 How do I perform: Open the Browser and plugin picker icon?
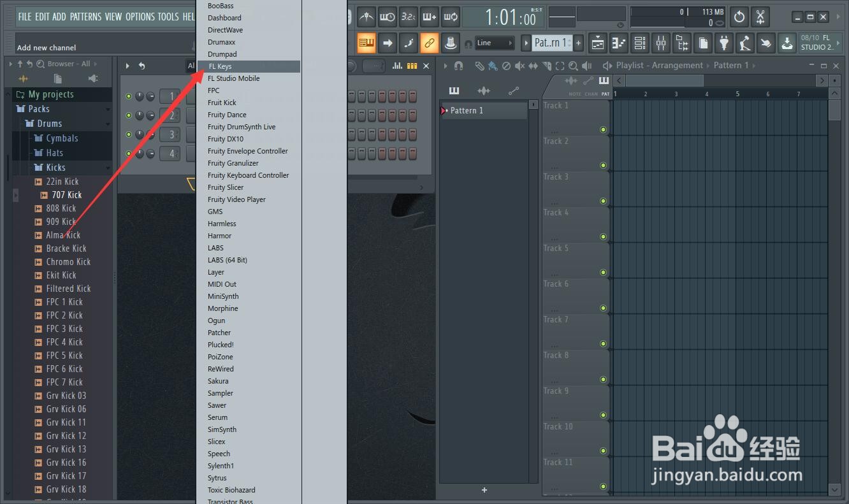tap(682, 43)
